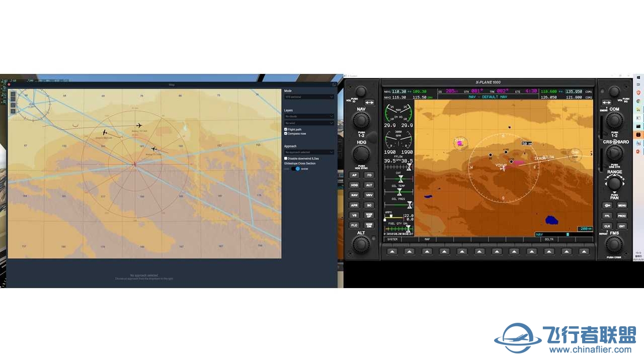Check Disable downwind ILSes option
Image resolution: width=644 pixels, height=362 pixels.
tap(286, 158)
